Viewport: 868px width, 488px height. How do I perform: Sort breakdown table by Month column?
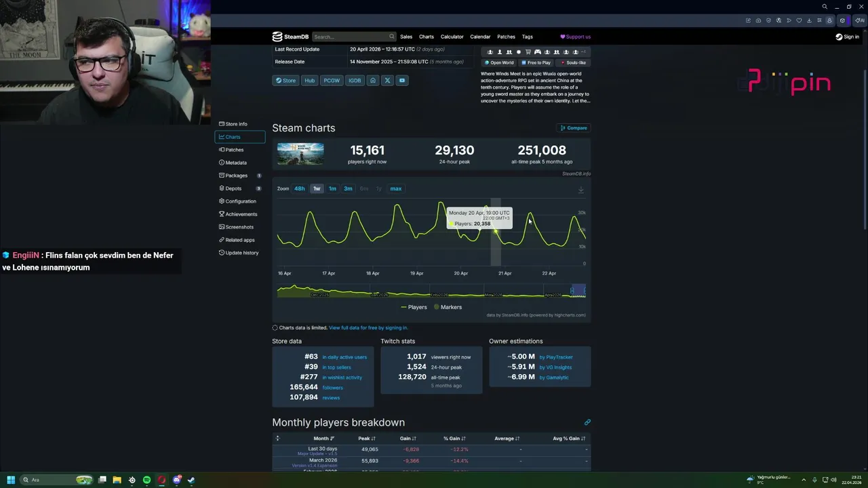click(x=323, y=439)
